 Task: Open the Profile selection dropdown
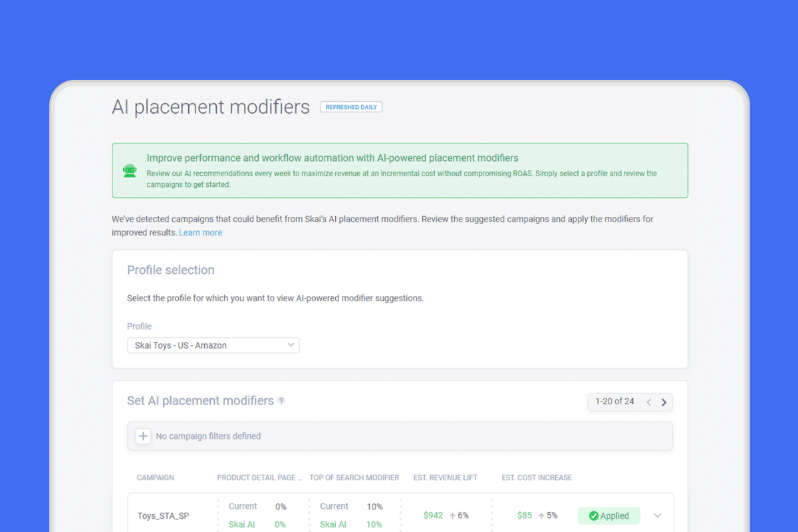click(213, 345)
